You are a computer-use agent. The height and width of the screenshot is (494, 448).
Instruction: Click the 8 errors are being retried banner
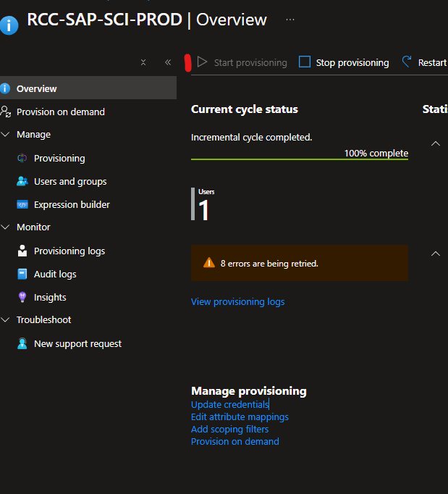point(300,263)
